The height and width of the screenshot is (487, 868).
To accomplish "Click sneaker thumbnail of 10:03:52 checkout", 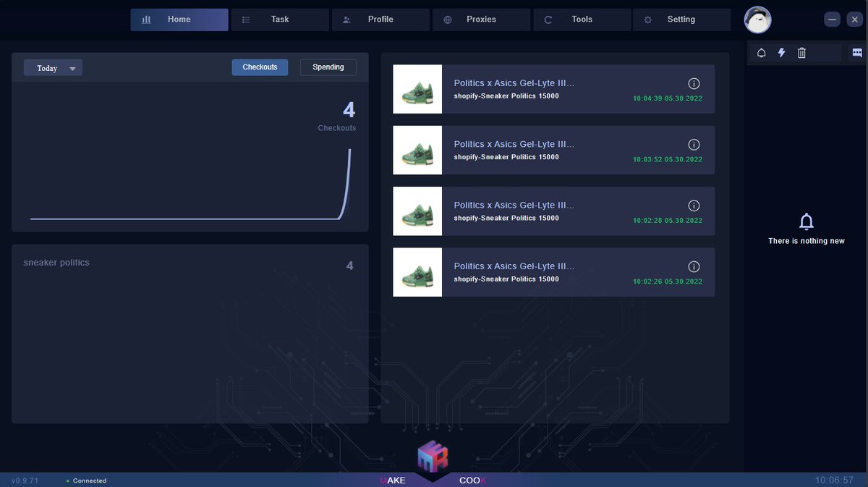I will tap(417, 150).
